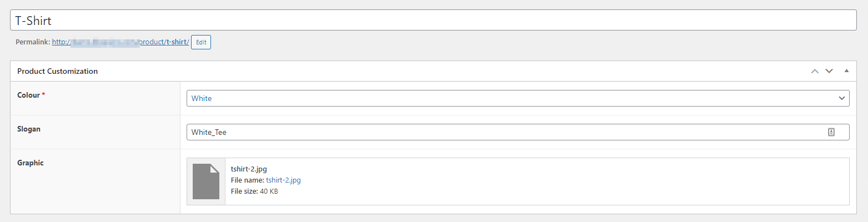Click the Product Customization panel heading

(x=58, y=71)
